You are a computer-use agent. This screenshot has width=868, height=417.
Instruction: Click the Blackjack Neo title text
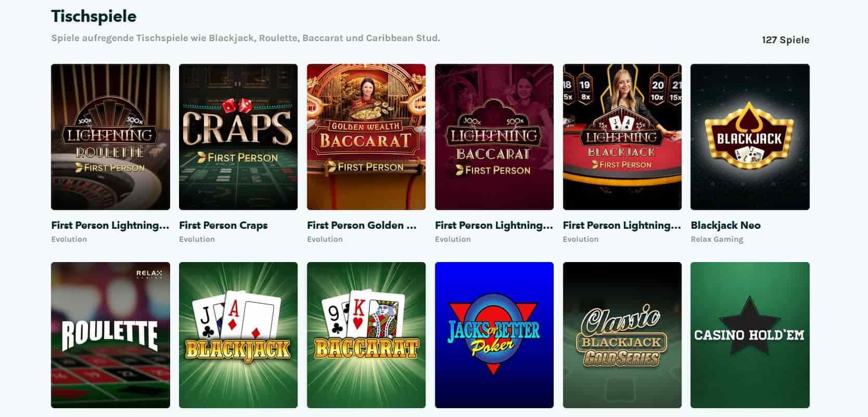pos(725,225)
